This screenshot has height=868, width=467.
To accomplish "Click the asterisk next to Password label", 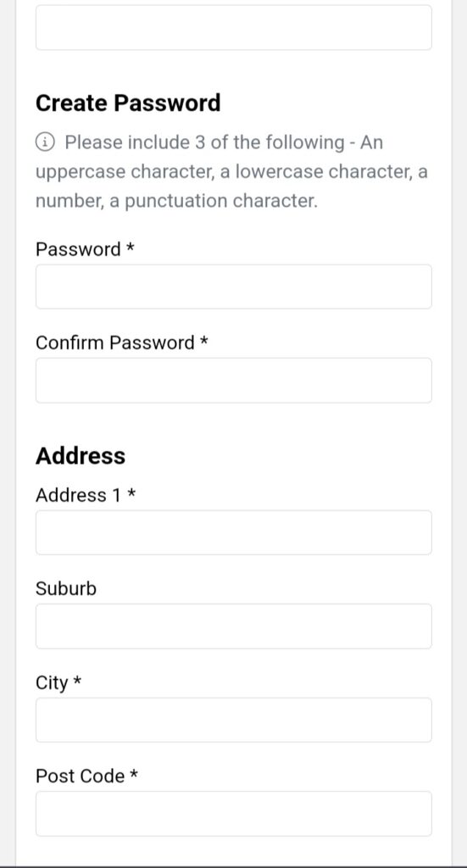I will [x=131, y=247].
